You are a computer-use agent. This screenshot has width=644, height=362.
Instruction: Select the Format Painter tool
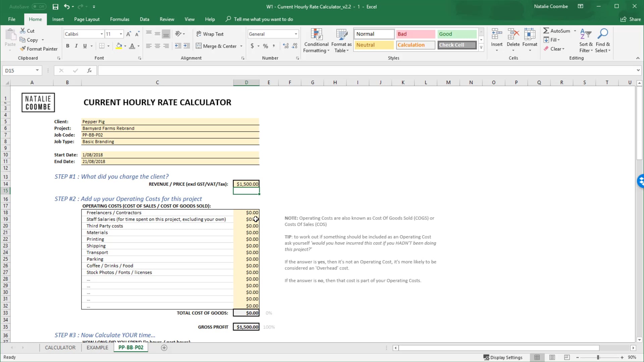39,49
